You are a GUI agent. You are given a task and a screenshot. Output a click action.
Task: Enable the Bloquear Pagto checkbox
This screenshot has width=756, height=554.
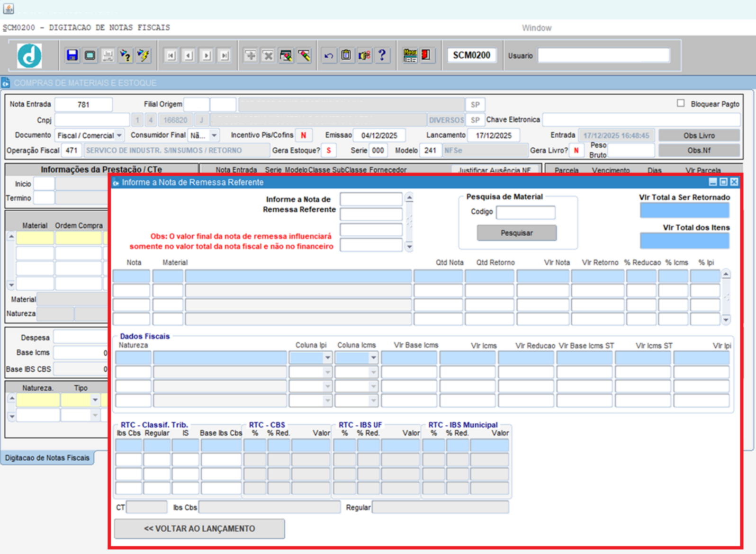coord(681,103)
